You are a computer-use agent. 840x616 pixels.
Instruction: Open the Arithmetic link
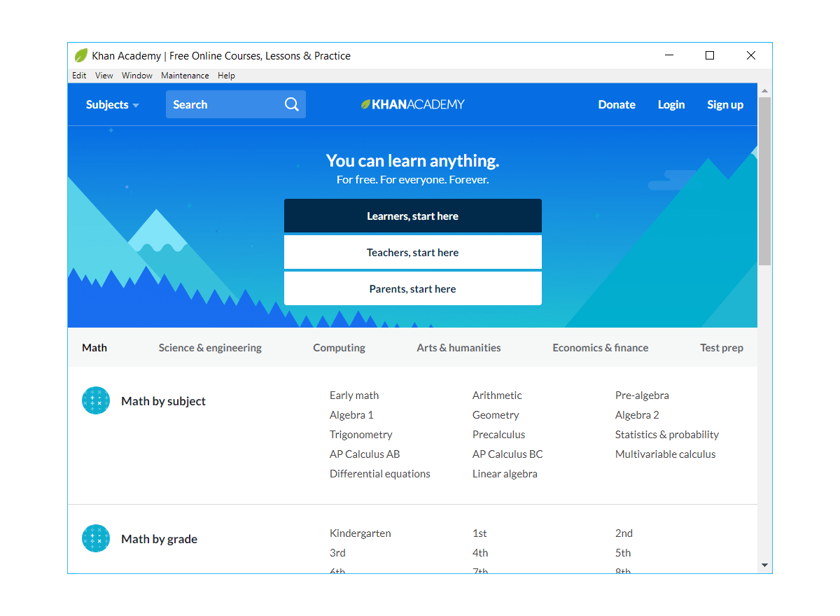point(497,395)
